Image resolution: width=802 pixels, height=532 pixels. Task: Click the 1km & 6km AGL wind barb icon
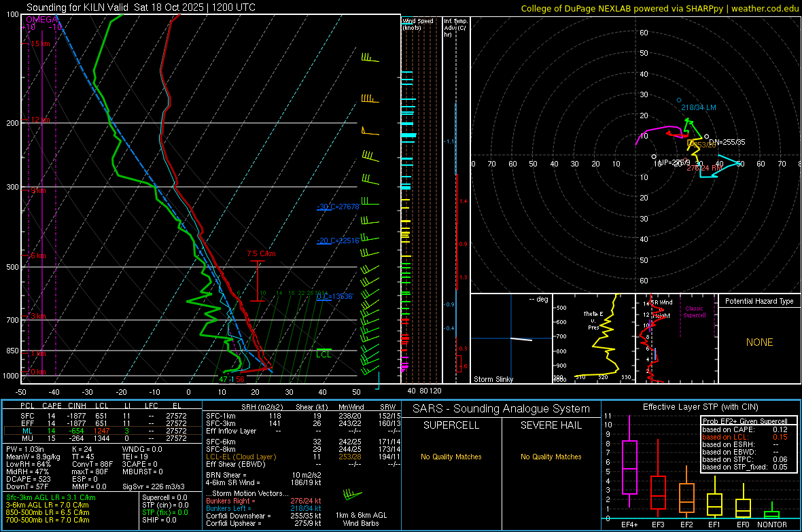353,495
